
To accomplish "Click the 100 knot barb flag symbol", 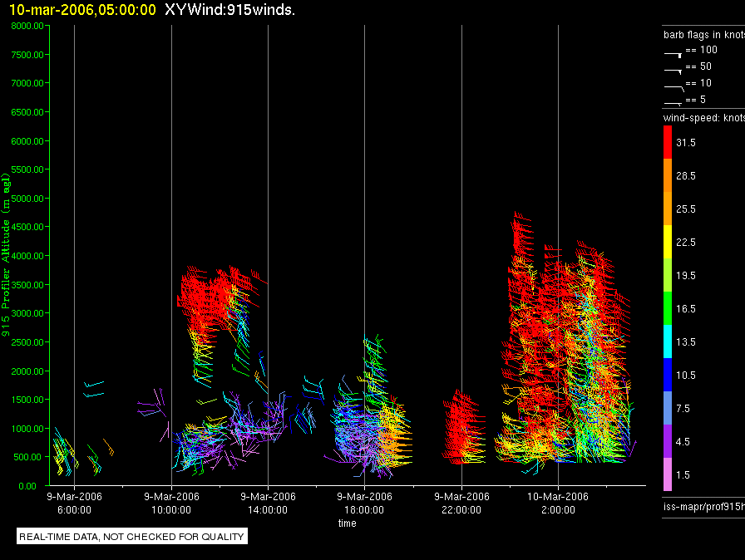I will (673, 55).
